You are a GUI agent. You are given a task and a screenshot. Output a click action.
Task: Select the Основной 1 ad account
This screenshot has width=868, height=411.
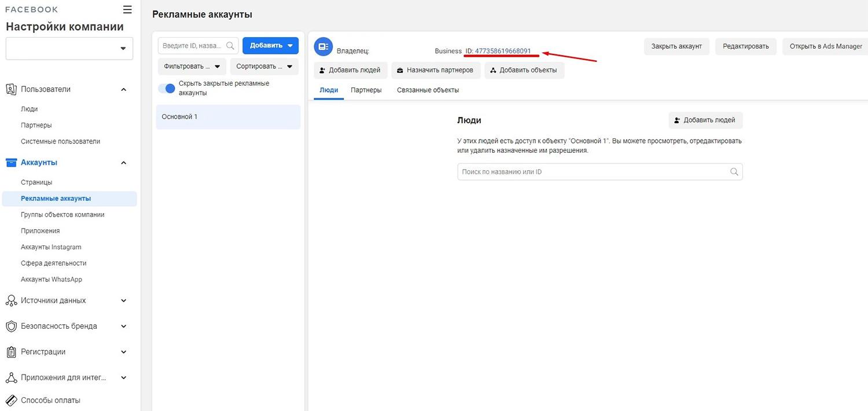tap(228, 117)
